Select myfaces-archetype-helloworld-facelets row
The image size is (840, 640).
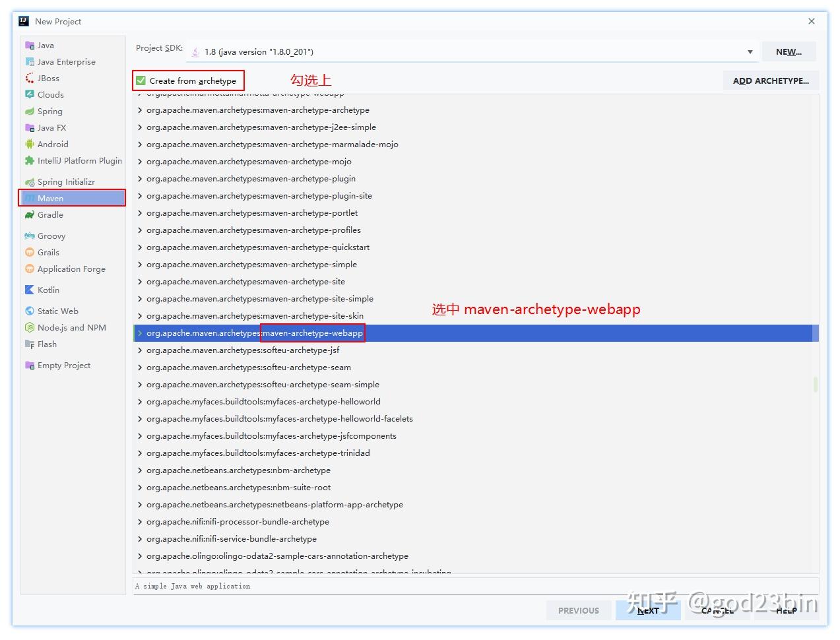point(475,419)
